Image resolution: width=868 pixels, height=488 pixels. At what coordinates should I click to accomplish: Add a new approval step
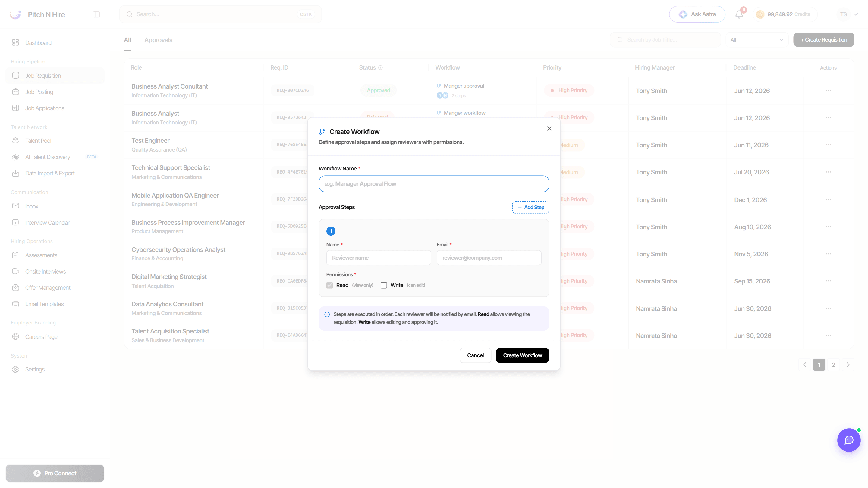pos(531,208)
